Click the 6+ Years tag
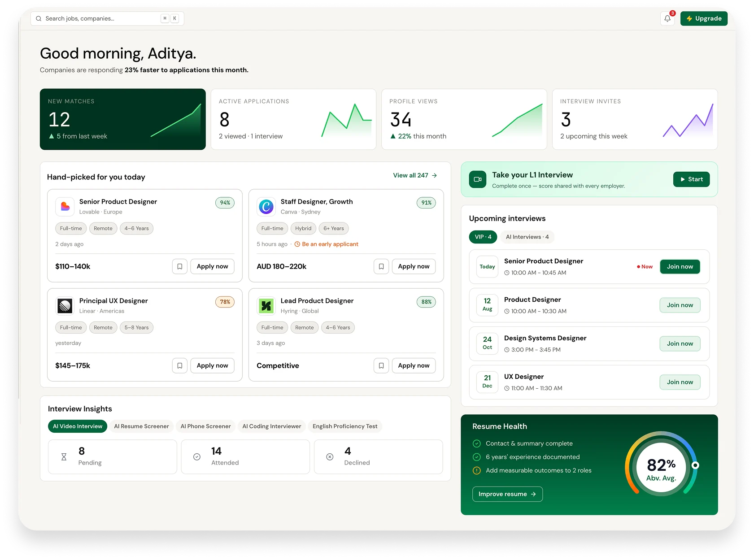754x560 pixels. 334,228
